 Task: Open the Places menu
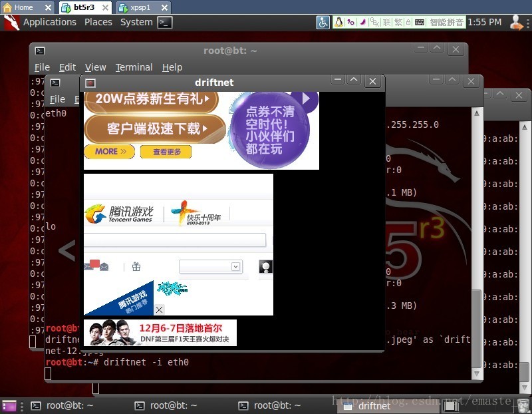[x=98, y=23]
